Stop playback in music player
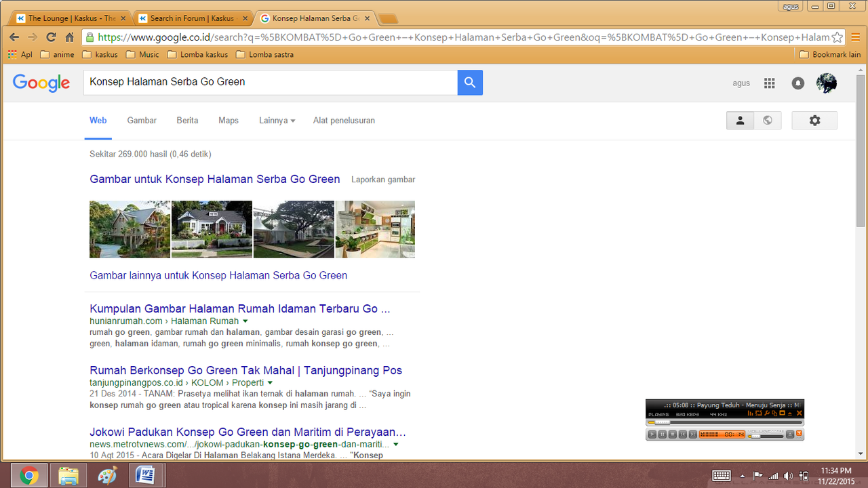Image resolution: width=868 pixels, height=488 pixels. coord(673,434)
